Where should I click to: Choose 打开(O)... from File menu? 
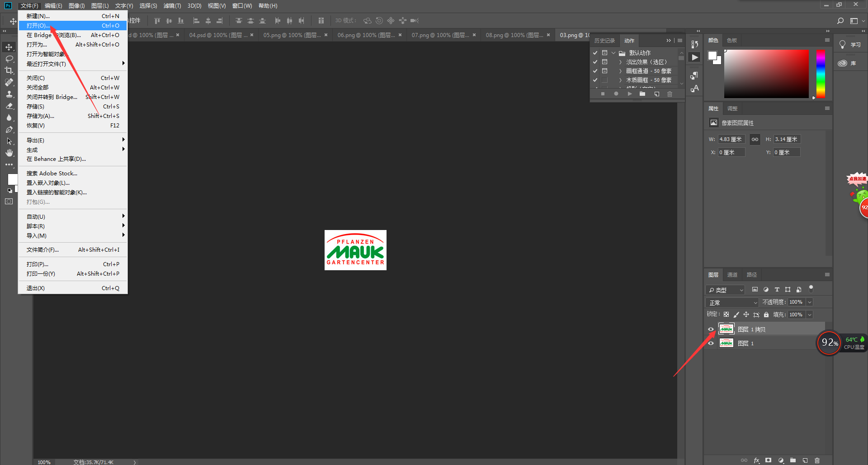click(x=73, y=26)
